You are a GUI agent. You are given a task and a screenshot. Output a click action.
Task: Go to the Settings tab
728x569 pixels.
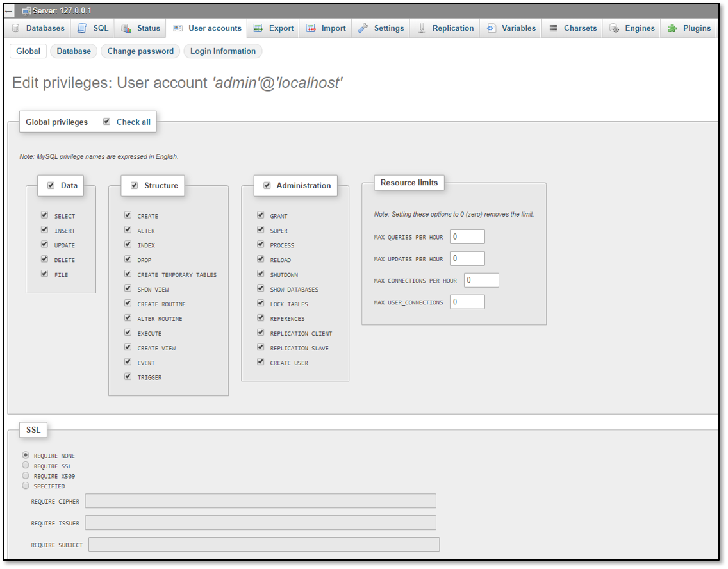pyautogui.click(x=381, y=28)
